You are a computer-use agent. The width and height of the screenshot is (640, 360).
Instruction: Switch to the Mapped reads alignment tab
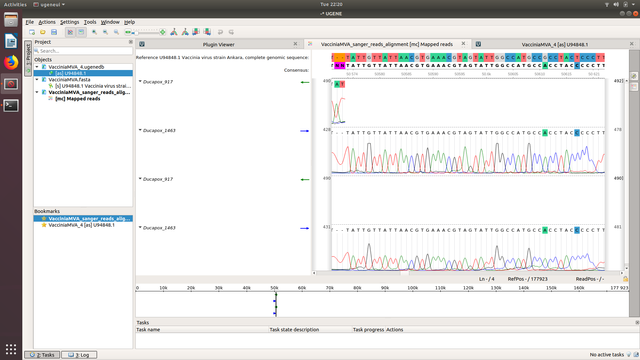click(387, 44)
